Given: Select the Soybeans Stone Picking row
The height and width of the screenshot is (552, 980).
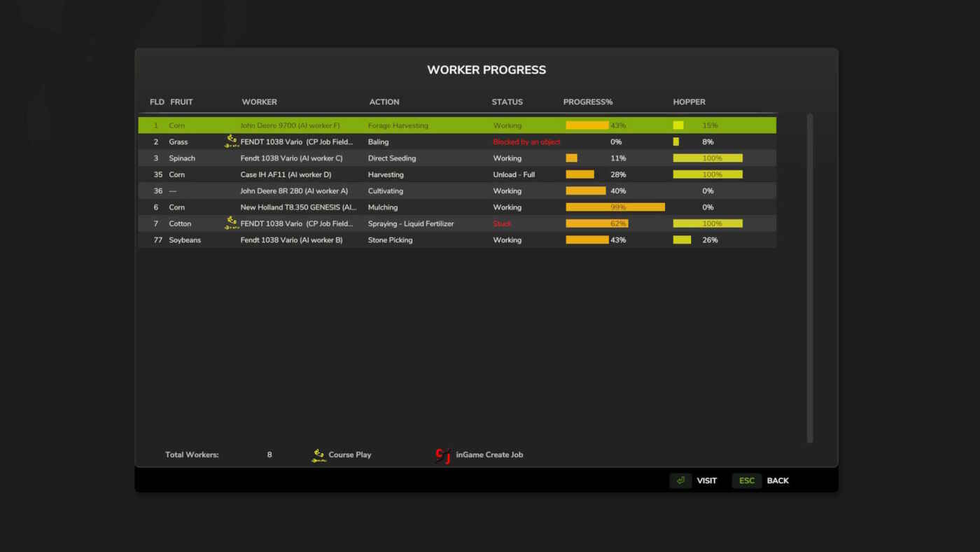Looking at the screenshot, I should pos(456,240).
